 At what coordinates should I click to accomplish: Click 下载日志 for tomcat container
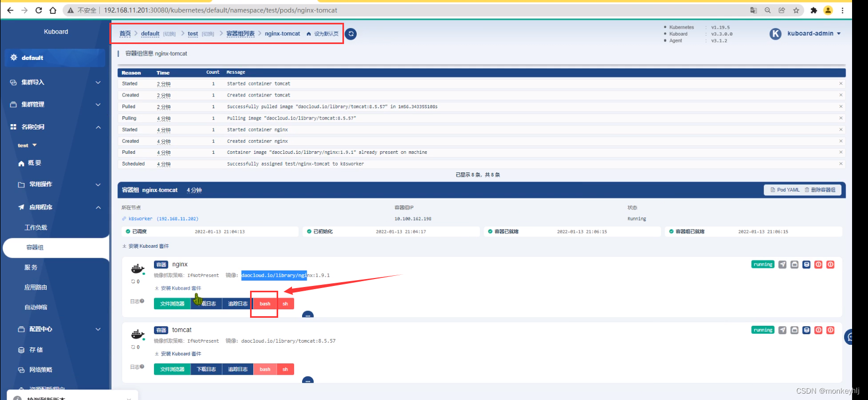207,369
